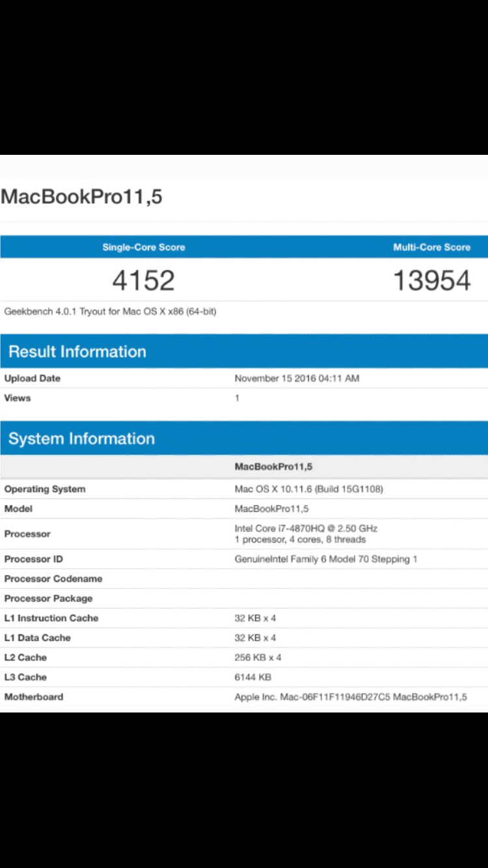Click the Processor row label

[x=27, y=534]
